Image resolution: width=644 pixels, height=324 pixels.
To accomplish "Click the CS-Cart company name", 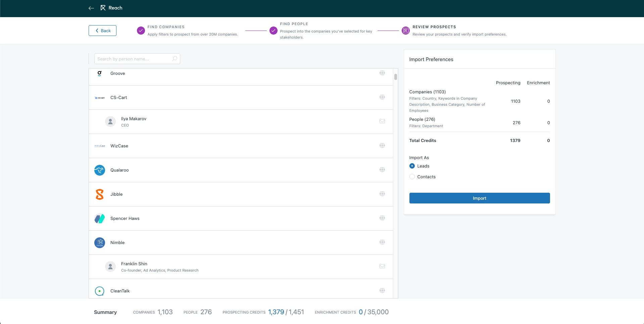I will click(119, 97).
